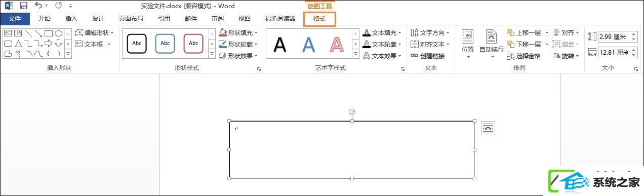This screenshot has width=644, height=196.
Task: Click the layout options icon beside textbox
Action: click(488, 128)
